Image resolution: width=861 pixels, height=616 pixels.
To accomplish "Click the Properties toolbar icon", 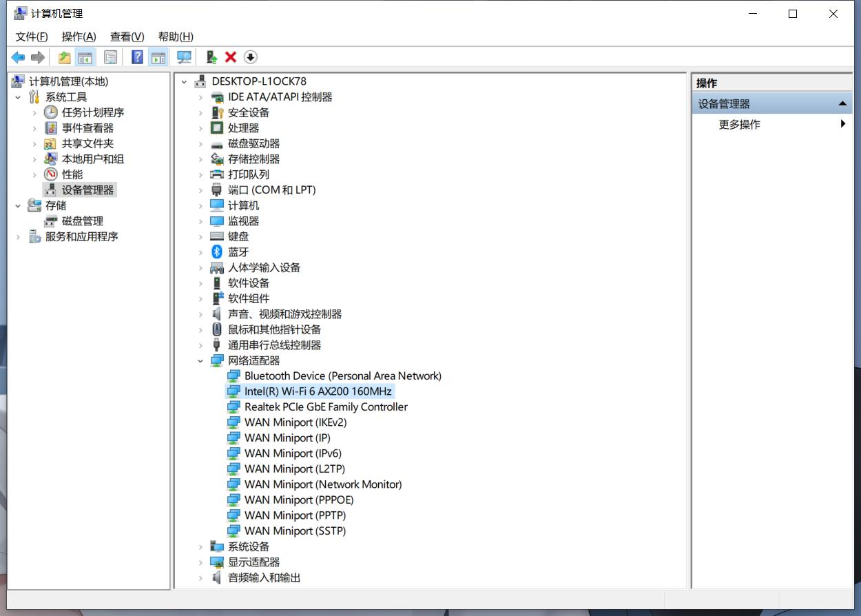I will (x=110, y=57).
